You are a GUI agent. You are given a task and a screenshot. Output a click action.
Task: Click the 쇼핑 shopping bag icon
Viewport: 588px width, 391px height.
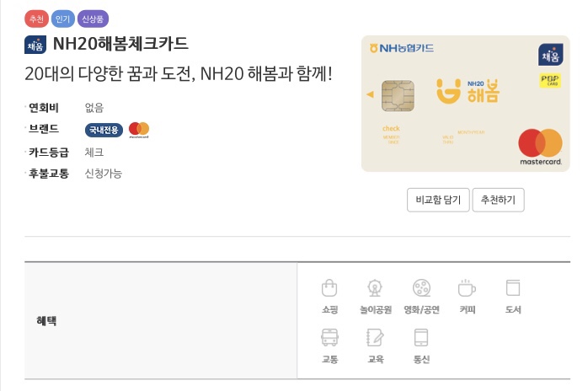[329, 288]
